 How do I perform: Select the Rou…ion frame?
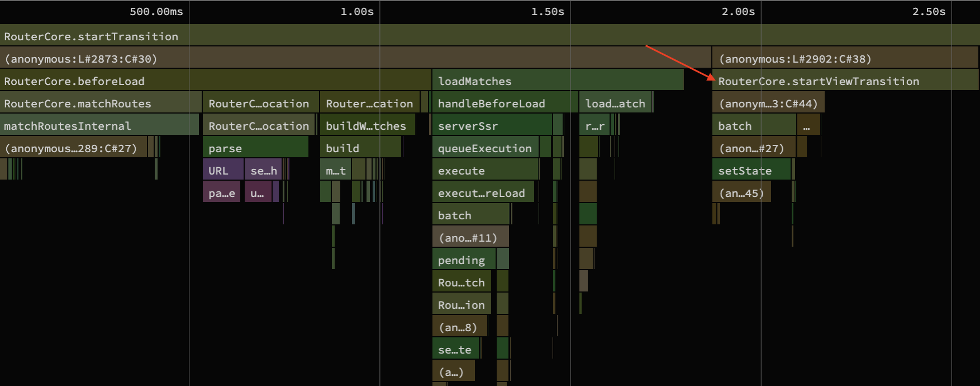pos(462,304)
